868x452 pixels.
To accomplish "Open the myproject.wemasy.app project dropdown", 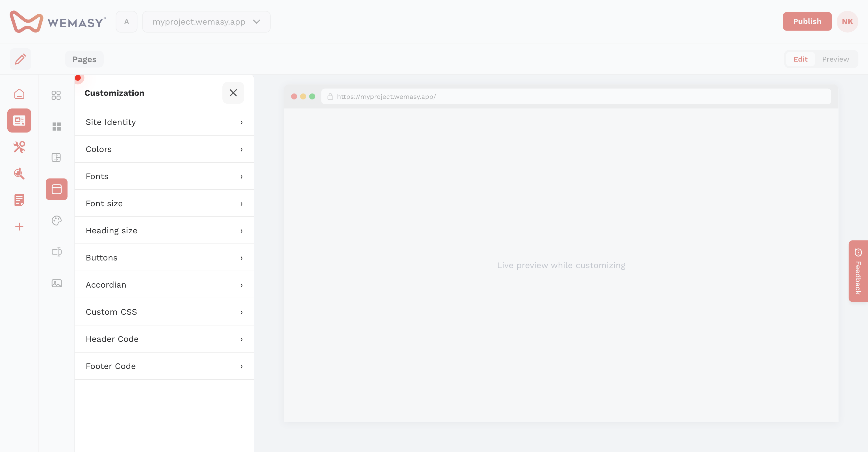I will pos(206,21).
